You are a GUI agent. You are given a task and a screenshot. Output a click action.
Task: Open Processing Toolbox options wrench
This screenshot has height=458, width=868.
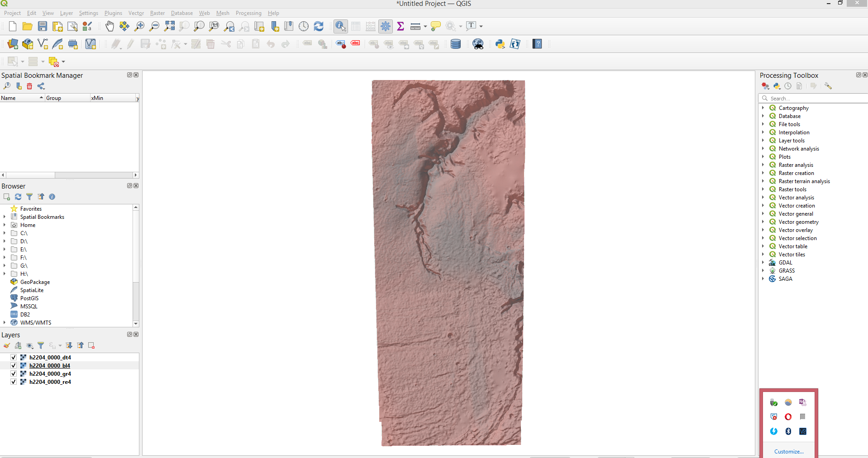(828, 86)
